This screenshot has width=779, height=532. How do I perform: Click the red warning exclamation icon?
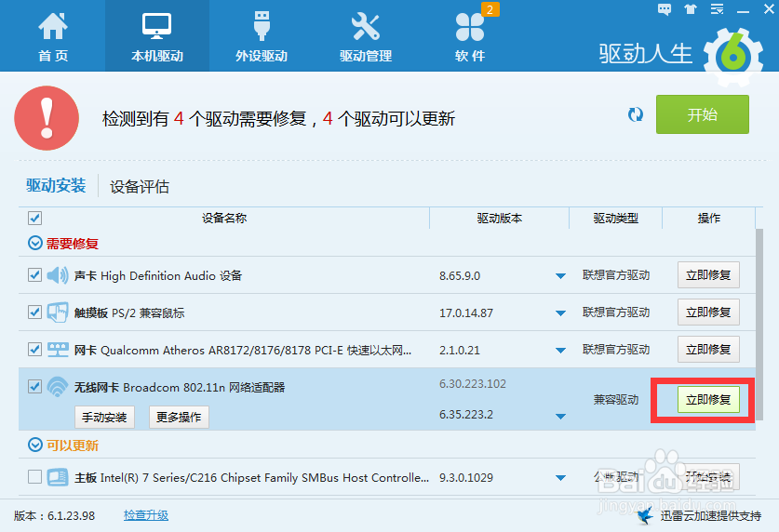click(47, 118)
